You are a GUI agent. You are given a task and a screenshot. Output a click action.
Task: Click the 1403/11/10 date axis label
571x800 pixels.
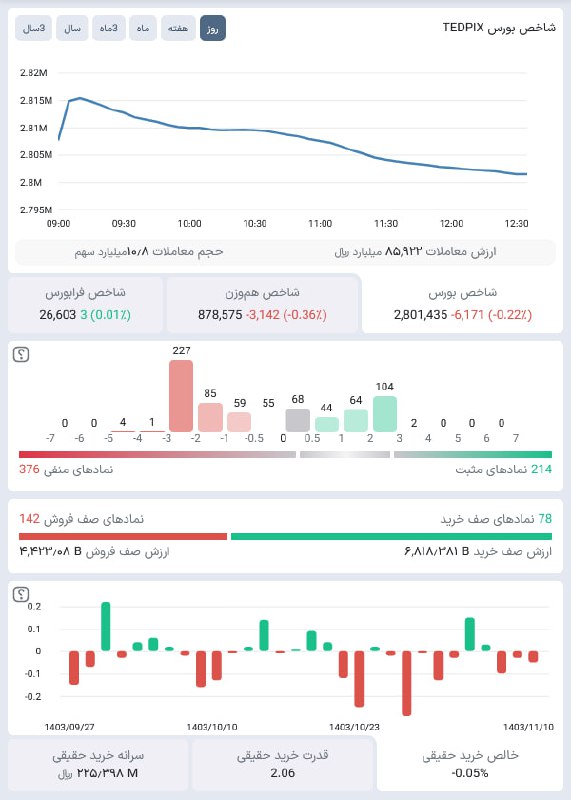tap(528, 727)
